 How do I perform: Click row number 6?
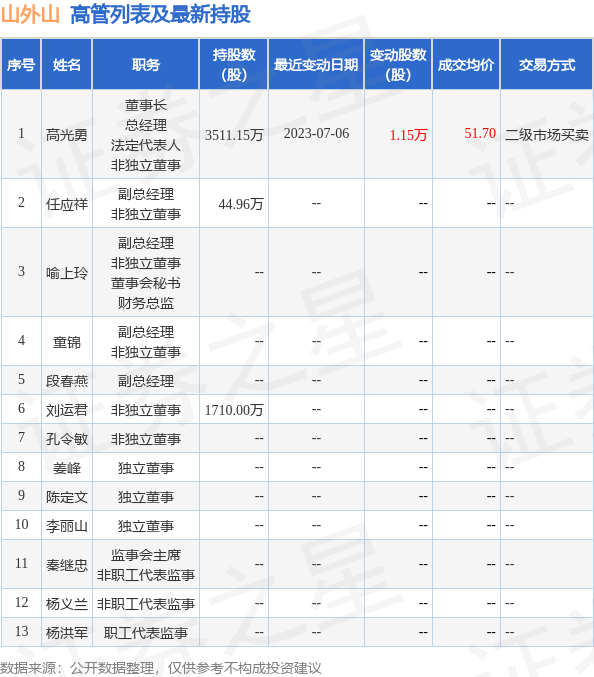click(21, 408)
